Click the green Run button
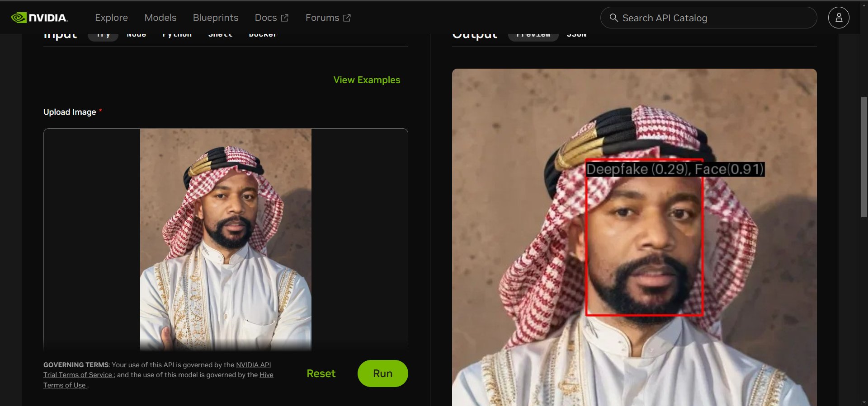 coord(382,373)
